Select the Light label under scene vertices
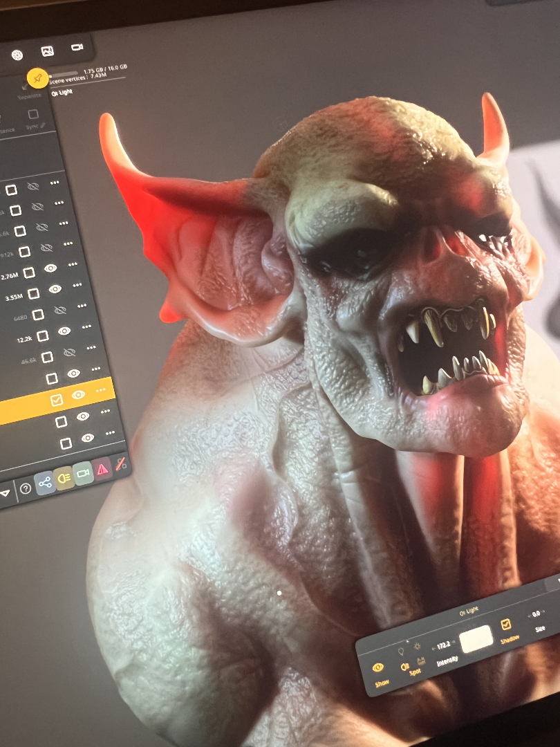 pyautogui.click(x=62, y=93)
